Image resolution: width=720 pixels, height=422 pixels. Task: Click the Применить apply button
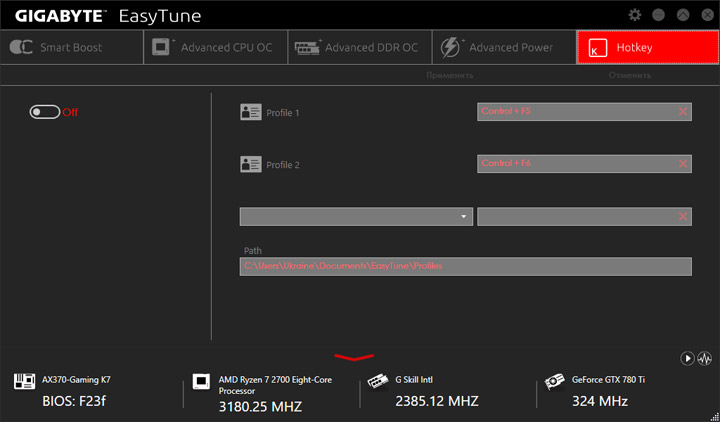[x=450, y=75]
